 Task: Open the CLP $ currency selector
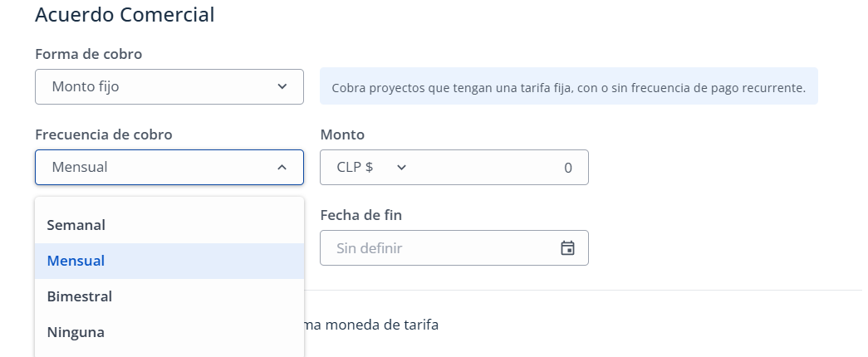tap(372, 167)
